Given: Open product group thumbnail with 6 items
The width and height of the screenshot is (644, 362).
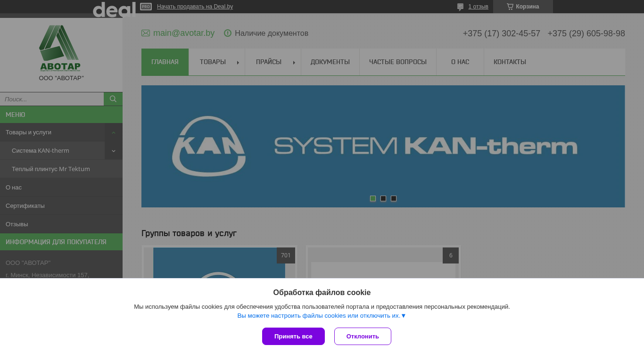Looking at the screenshot, I should 383,262.
